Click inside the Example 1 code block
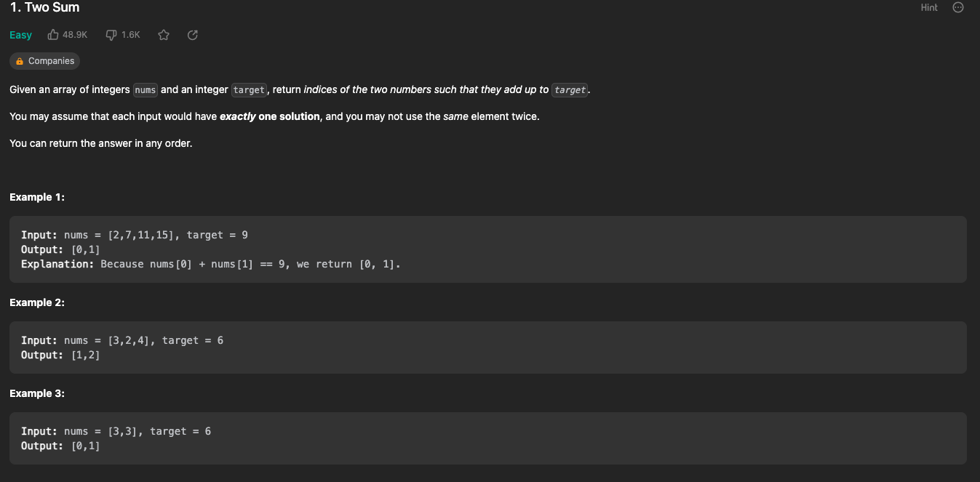 (488, 249)
